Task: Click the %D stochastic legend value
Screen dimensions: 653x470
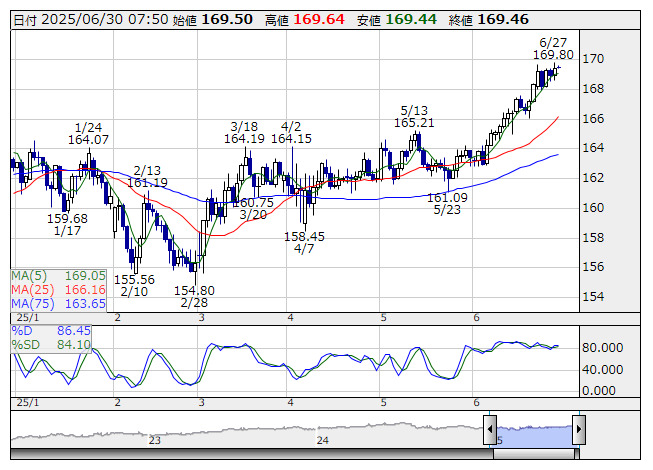Action: (x=51, y=329)
